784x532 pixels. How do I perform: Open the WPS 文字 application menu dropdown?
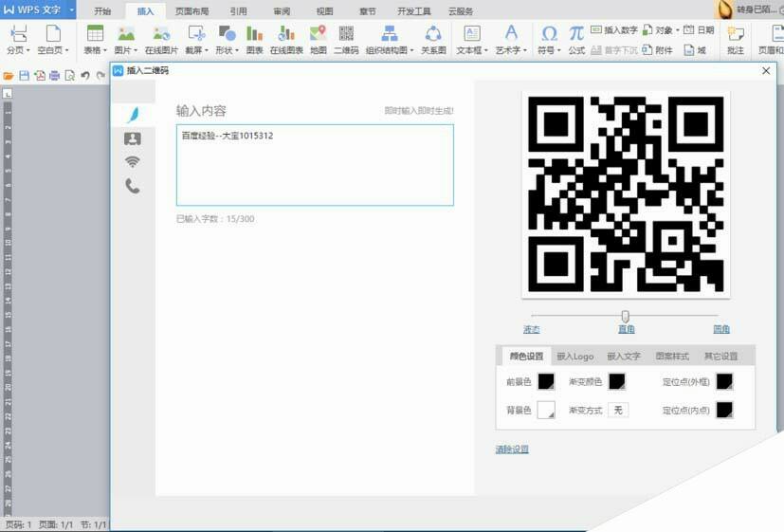(71, 9)
